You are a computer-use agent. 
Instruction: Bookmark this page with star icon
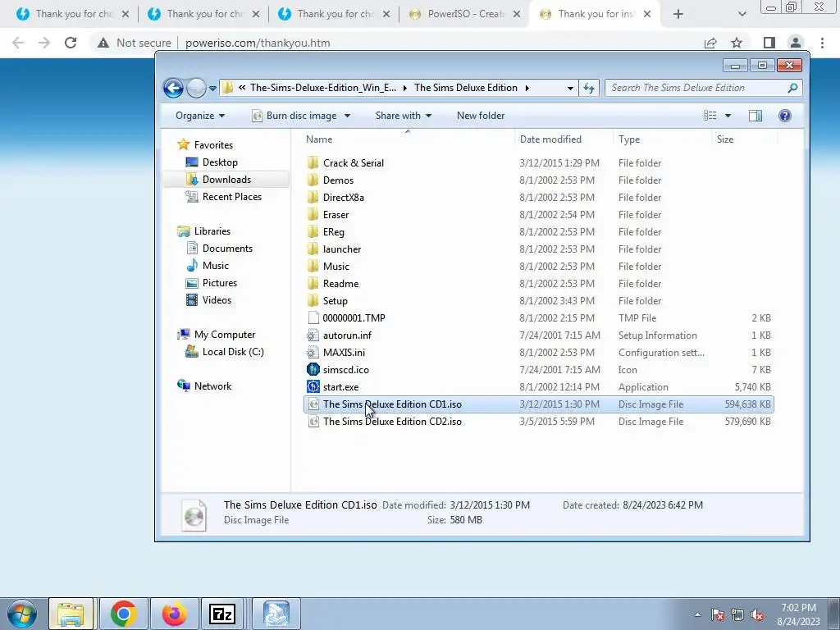(x=737, y=43)
